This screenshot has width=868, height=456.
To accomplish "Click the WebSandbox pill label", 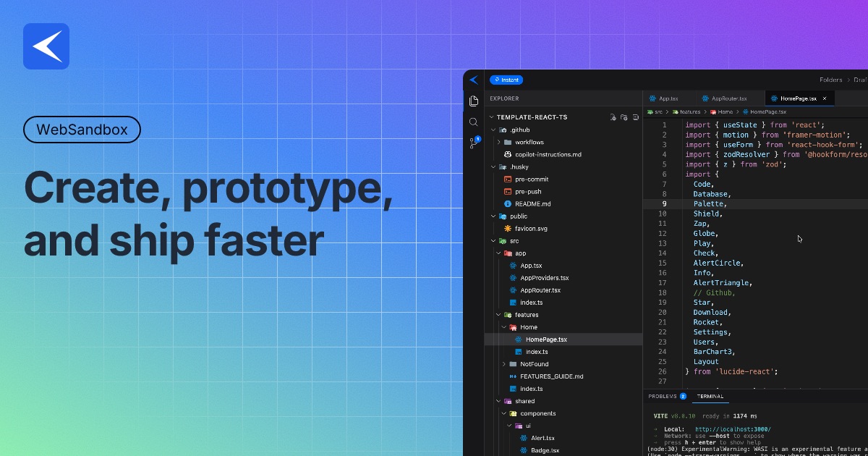I will [82, 130].
